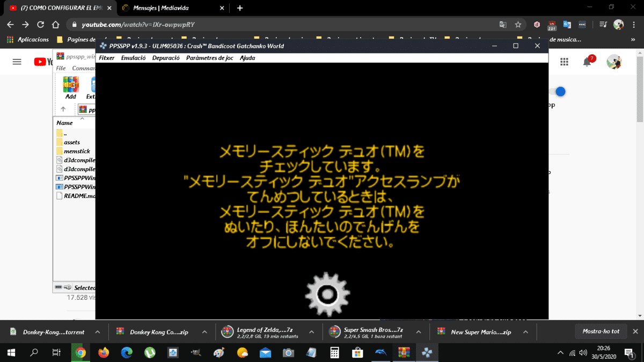Open Windows Start menu
This screenshot has width=644, height=362.
pyautogui.click(x=12, y=352)
